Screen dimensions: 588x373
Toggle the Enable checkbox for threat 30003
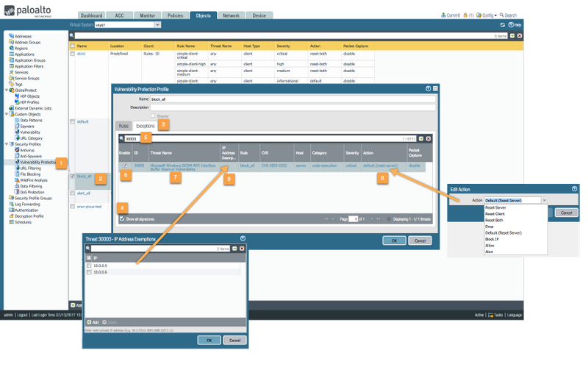(125, 166)
